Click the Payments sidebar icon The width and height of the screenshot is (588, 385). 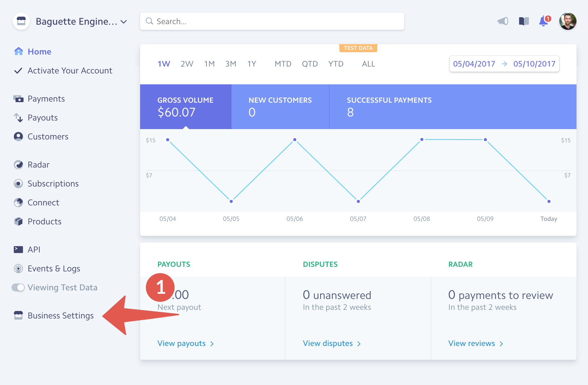click(18, 99)
